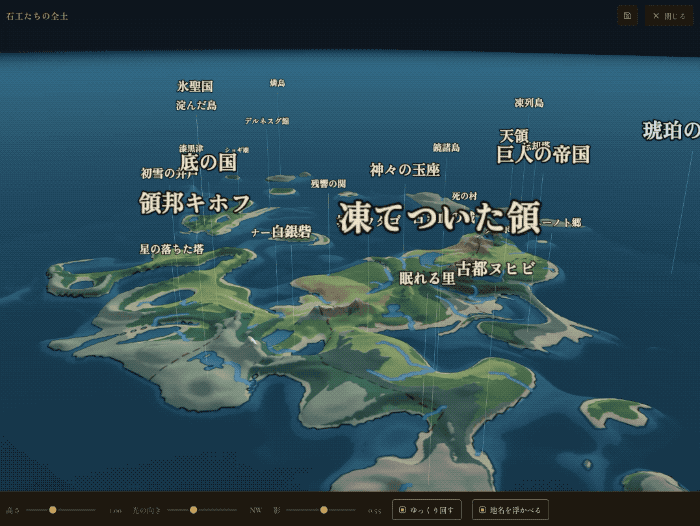Adjust the 影 shadow slider handle
Screen dimensions: 700x526
point(324,509)
